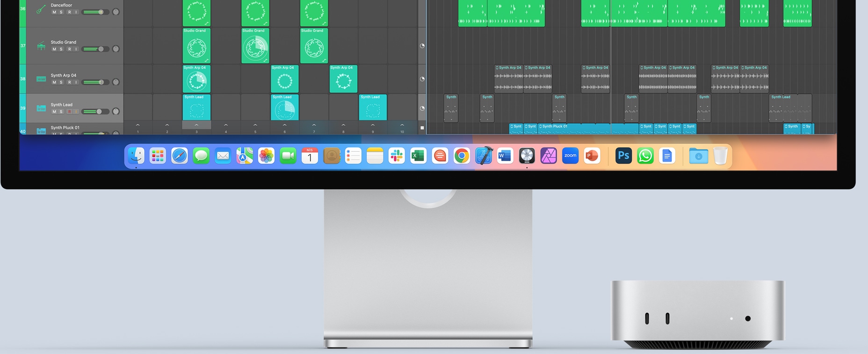Open Slack from the Dock
This screenshot has width=868, height=354.
tap(397, 156)
